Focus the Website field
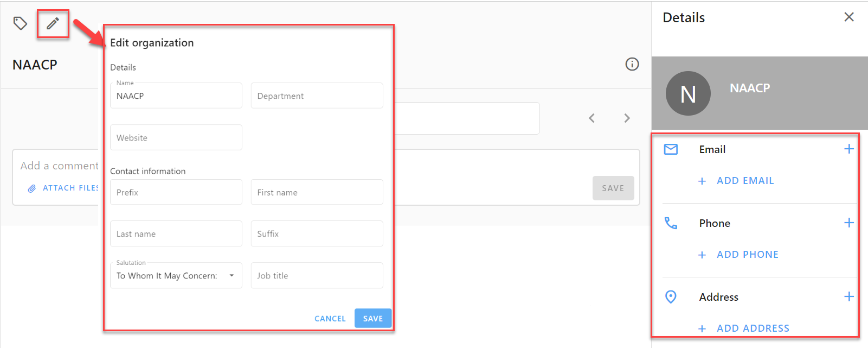This screenshot has height=348, width=868. pyautogui.click(x=176, y=137)
